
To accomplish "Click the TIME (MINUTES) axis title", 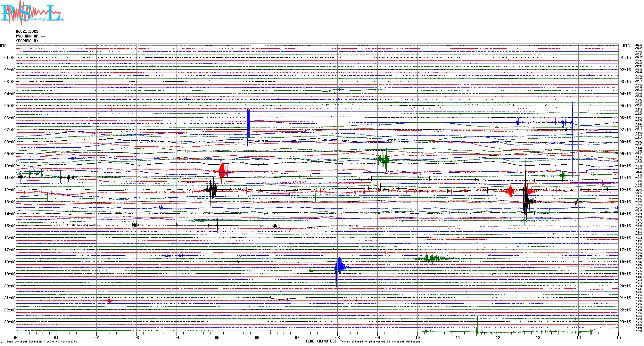I will coord(321,341).
